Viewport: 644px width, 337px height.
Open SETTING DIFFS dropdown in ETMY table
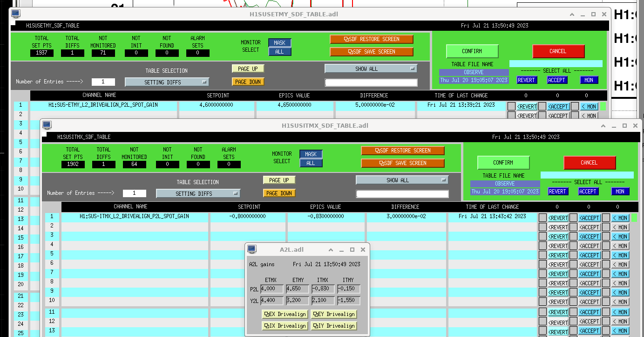point(167,82)
